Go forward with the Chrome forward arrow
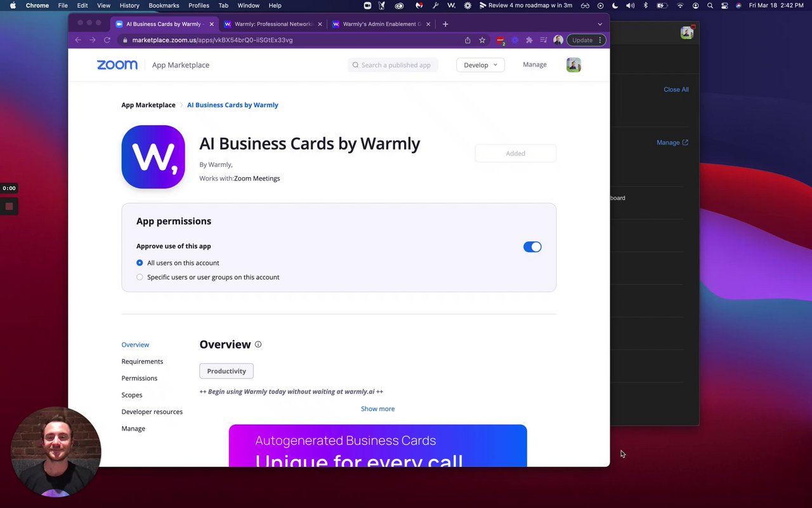This screenshot has width=812, height=508. (x=92, y=40)
